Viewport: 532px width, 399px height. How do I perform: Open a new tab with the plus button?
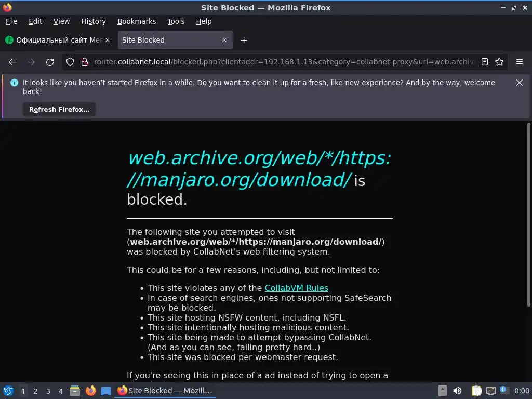(x=244, y=41)
